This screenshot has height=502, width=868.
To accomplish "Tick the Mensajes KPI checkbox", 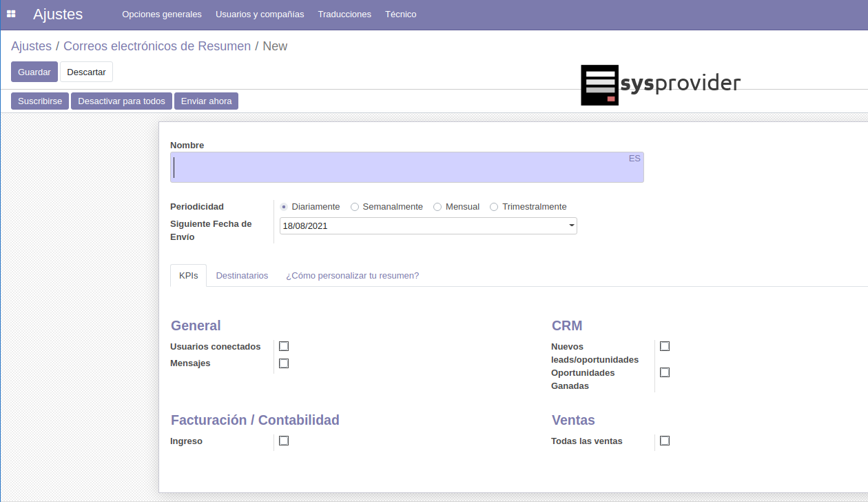I will point(284,363).
